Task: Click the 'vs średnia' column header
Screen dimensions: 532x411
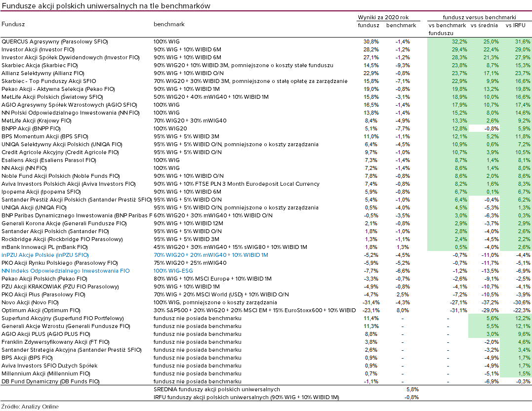Action: (484, 25)
